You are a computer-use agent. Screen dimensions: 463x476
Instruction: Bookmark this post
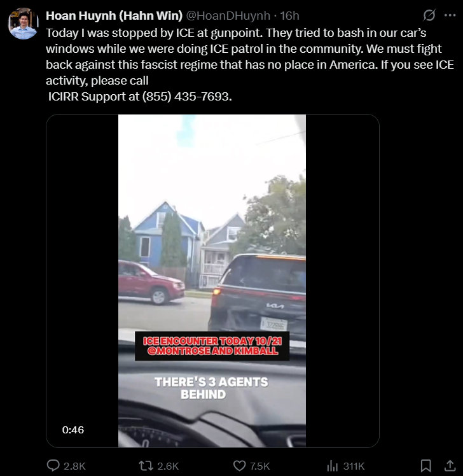[x=426, y=465]
